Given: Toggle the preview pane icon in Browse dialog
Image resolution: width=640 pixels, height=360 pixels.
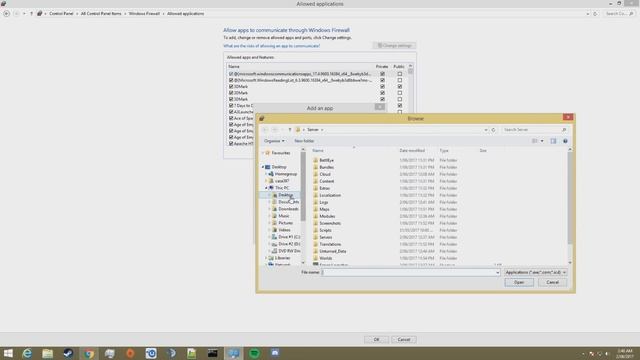Looking at the screenshot, I should click(x=553, y=141).
